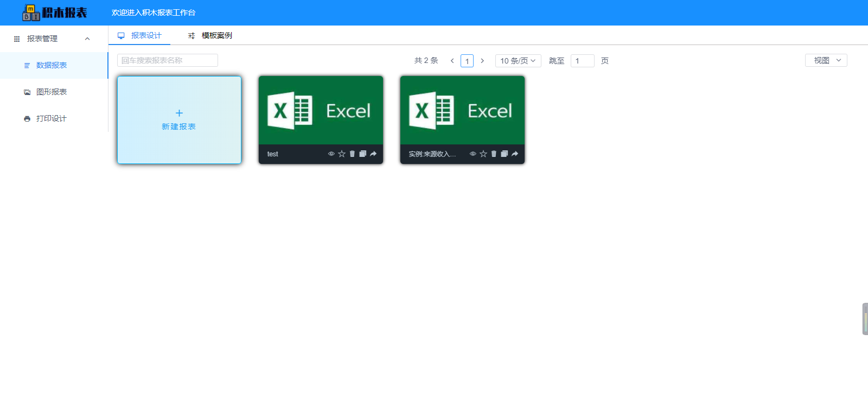868x411 pixels.
Task: Open the 视图 view dropdown
Action: coord(826,60)
